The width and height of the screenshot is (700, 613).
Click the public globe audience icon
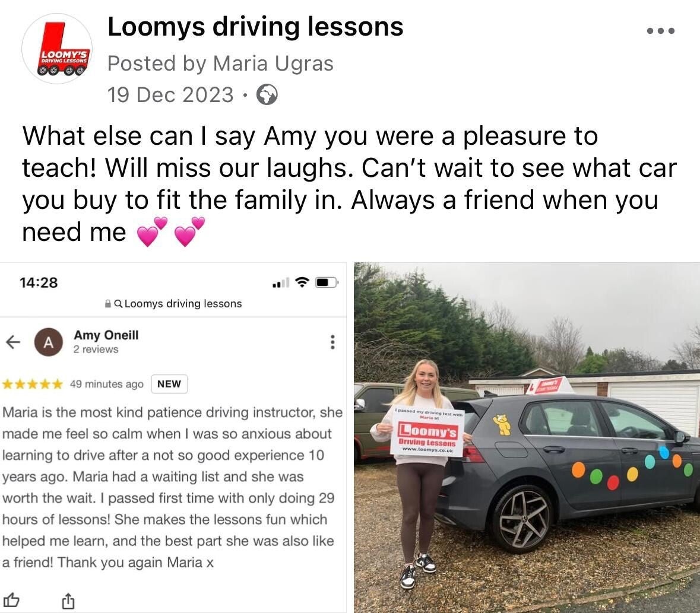(267, 94)
